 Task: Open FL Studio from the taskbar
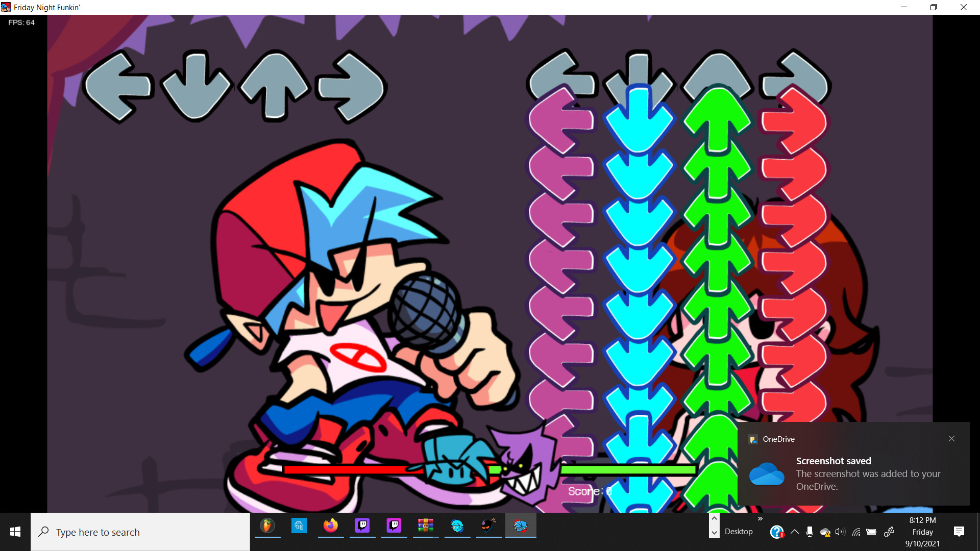[x=267, y=525]
